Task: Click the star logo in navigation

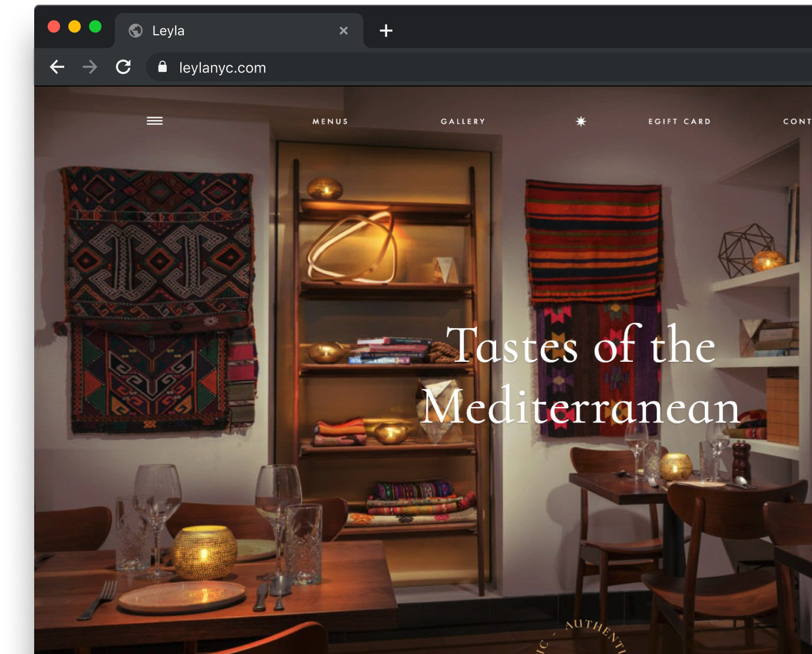Action: click(x=581, y=121)
